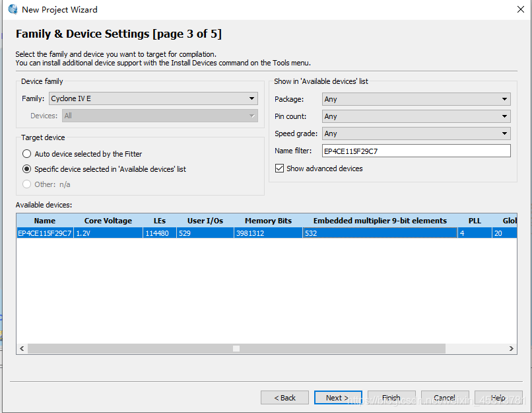Sort by the LEs column header

160,221
